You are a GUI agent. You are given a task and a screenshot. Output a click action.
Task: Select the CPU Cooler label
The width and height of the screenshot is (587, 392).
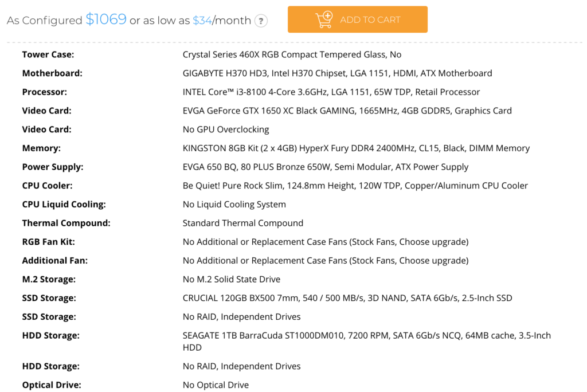click(x=47, y=186)
